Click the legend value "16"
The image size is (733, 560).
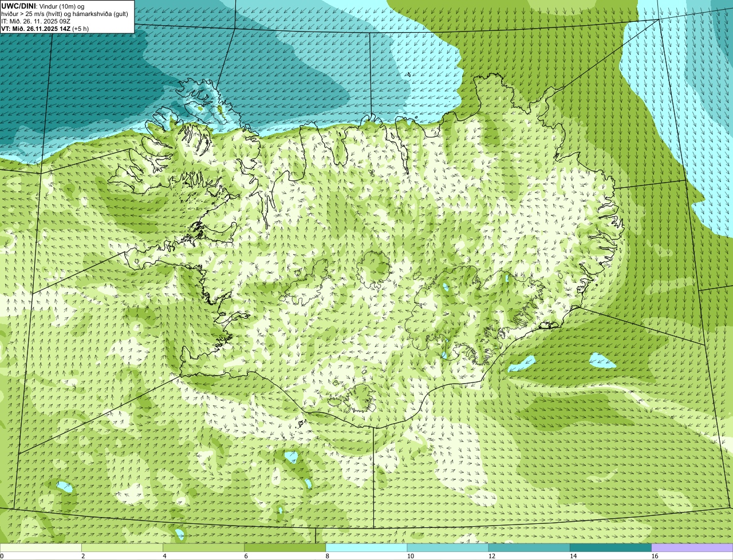pos(655,556)
